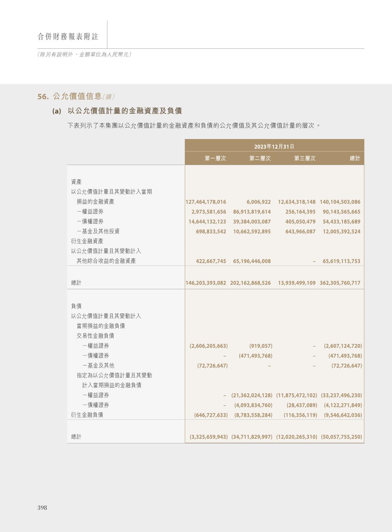This screenshot has height=532, width=392.
Task: Click the page header title 合併財務報表附註
Action: (x=68, y=37)
